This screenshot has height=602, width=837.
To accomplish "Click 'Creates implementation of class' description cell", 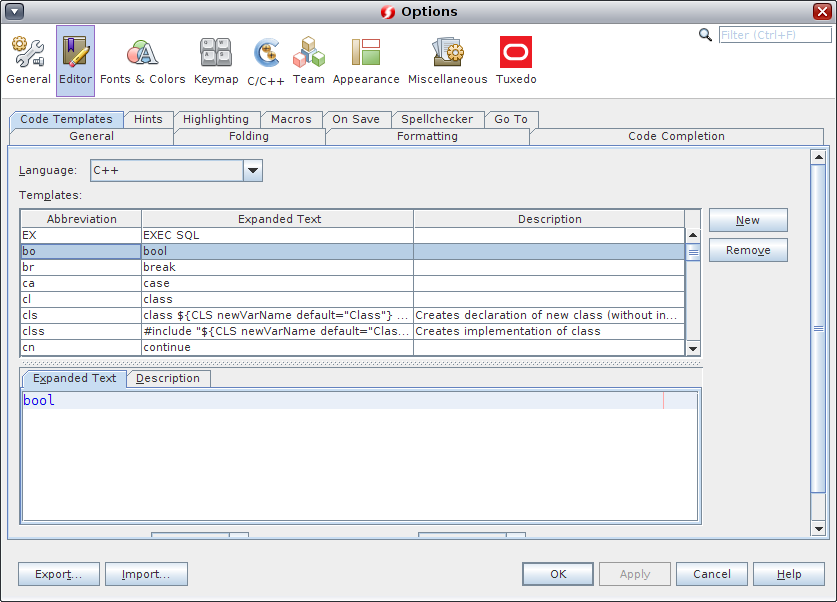I will point(549,331).
